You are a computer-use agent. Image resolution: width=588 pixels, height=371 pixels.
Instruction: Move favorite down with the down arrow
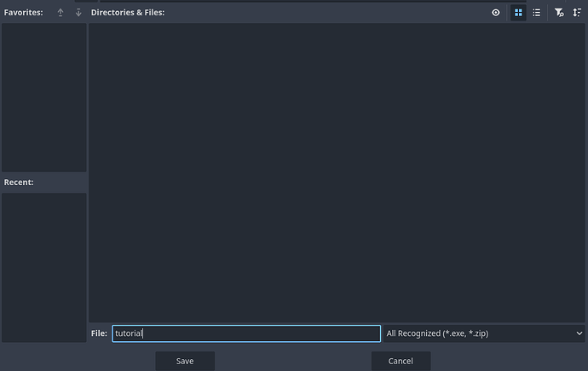click(x=78, y=13)
